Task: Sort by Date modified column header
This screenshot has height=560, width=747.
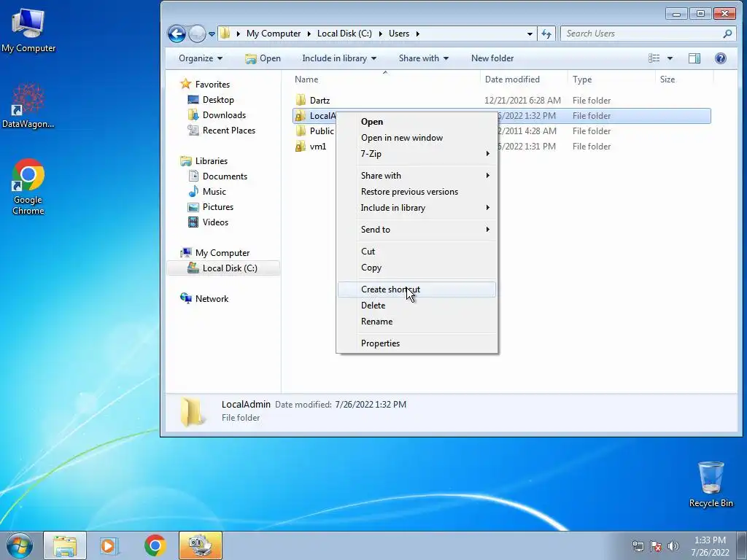Action: [524, 79]
